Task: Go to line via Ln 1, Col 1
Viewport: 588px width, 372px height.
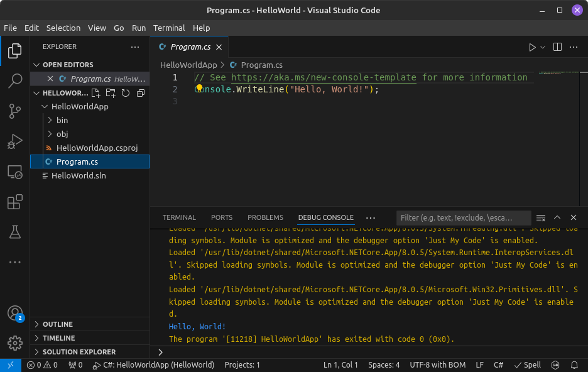Action: pos(340,365)
